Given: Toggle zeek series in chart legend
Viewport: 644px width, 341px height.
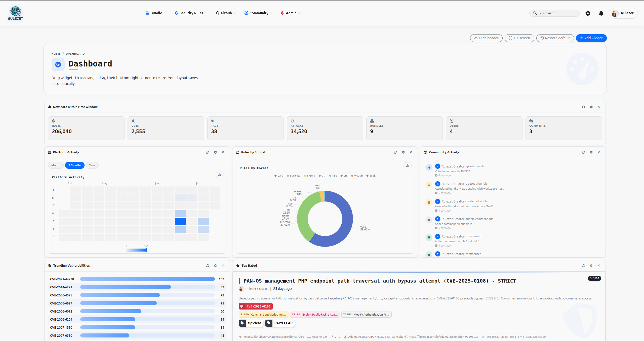Looking at the screenshot, I should 371,176.
